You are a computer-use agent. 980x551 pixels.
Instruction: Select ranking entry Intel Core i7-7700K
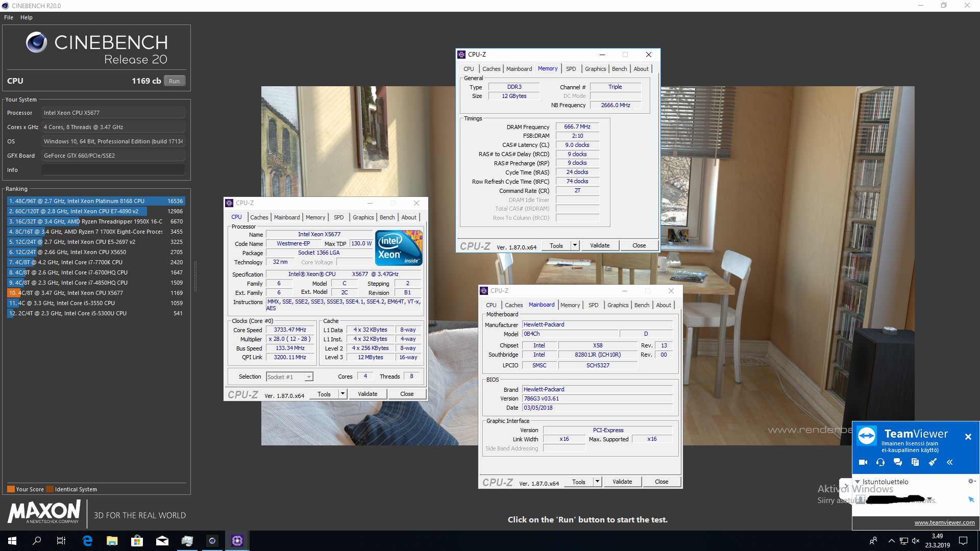[x=96, y=262]
